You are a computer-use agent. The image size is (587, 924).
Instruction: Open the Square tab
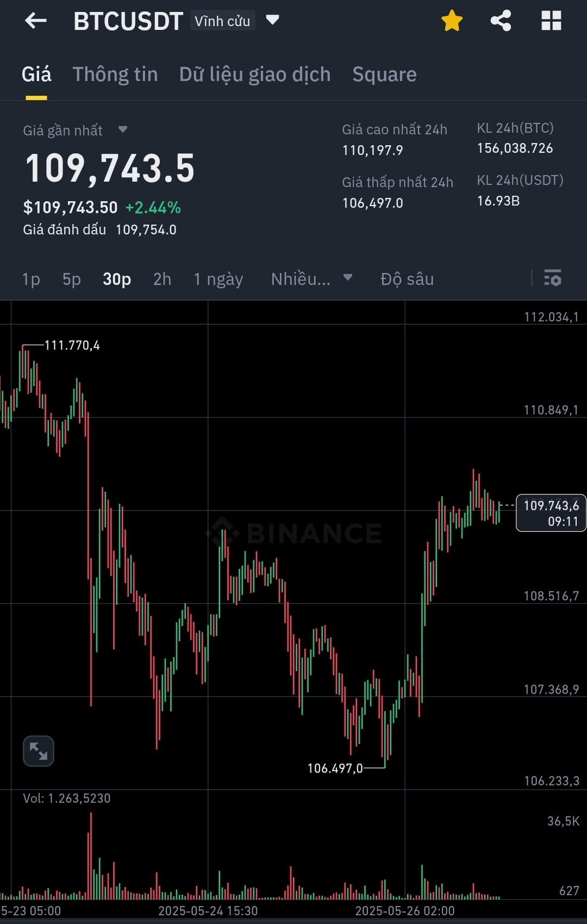pyautogui.click(x=384, y=74)
